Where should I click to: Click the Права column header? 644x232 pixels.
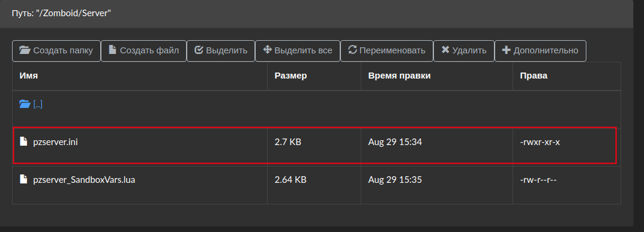534,76
